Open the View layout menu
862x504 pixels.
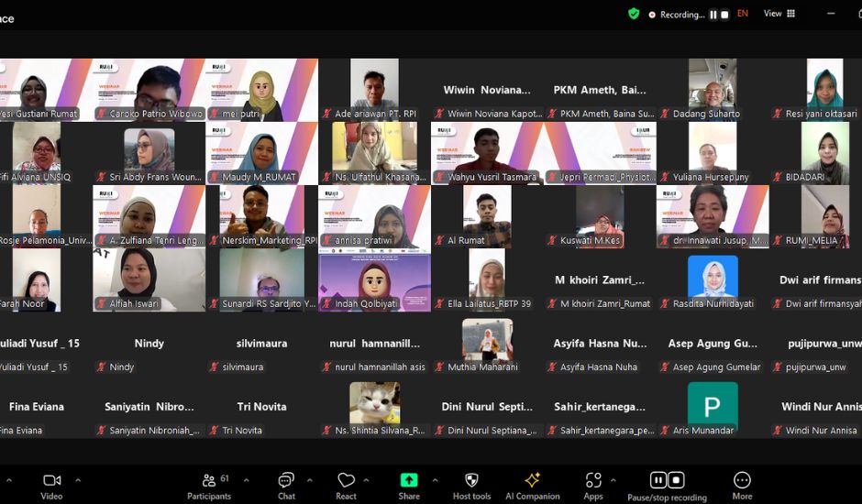click(x=779, y=14)
